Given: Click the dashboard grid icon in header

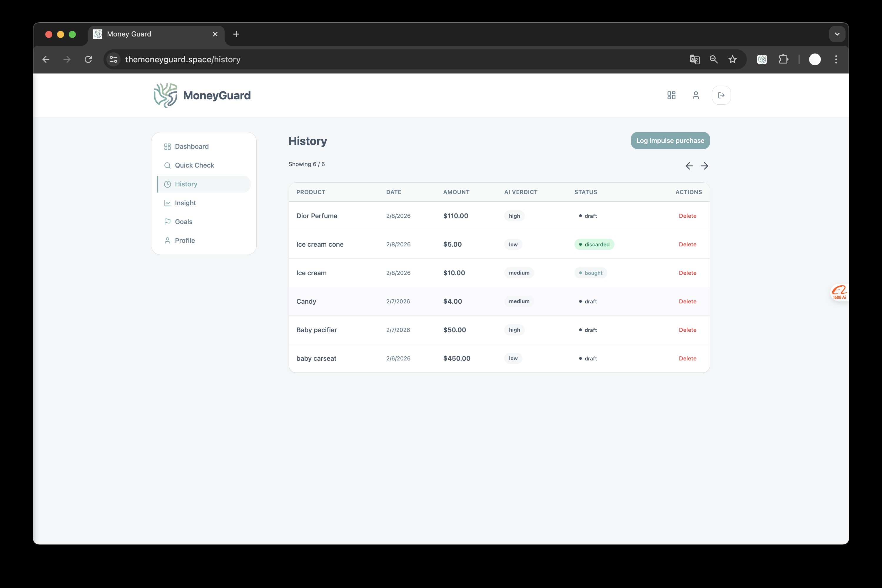Looking at the screenshot, I should point(671,95).
